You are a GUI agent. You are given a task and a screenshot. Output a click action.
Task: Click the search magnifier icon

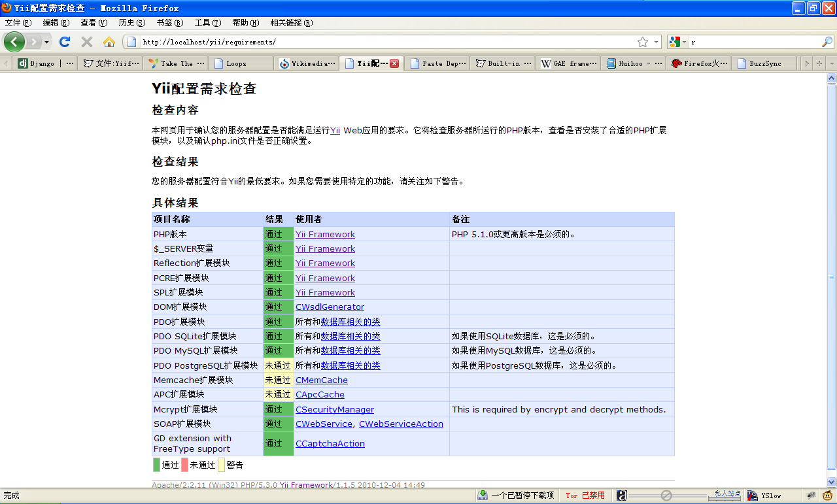pos(827,42)
